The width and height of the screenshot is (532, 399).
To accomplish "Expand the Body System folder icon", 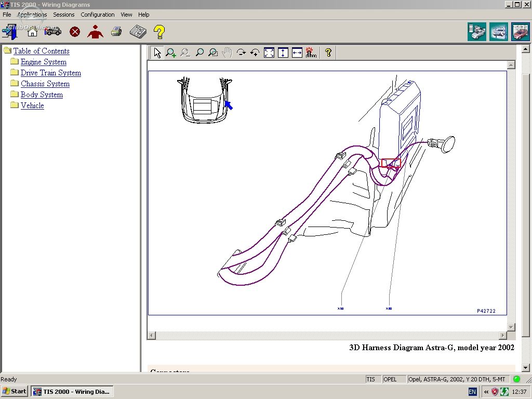I will click(14, 94).
